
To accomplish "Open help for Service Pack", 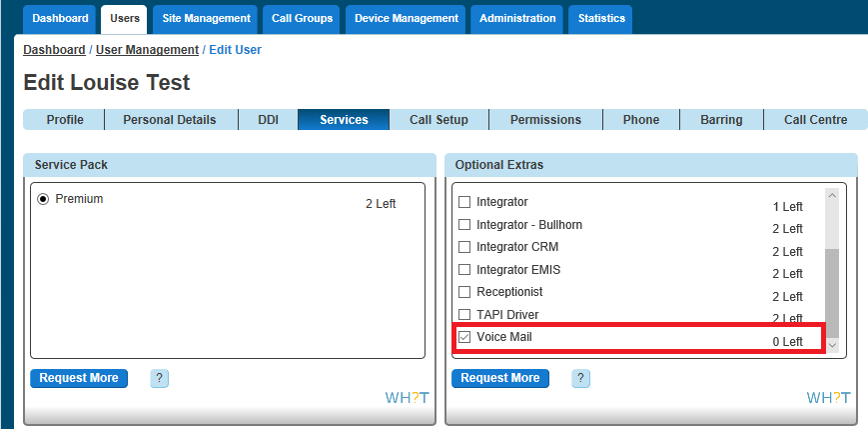I will (x=160, y=379).
